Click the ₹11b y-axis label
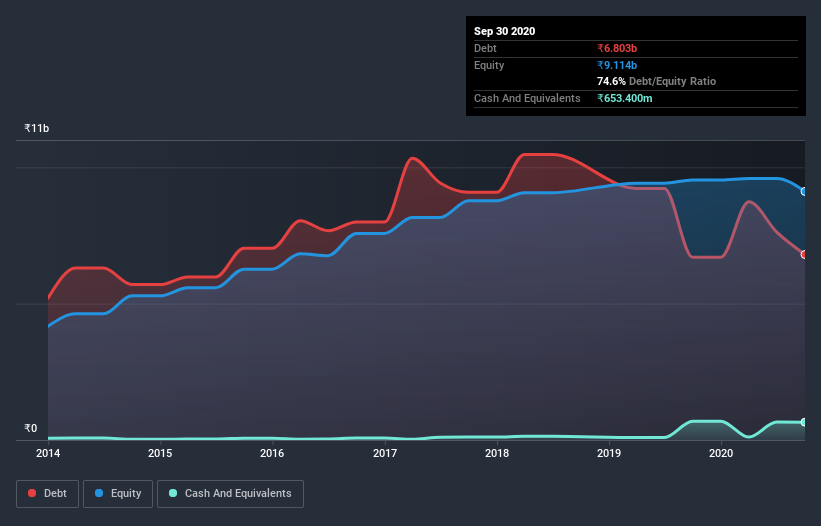The height and width of the screenshot is (526, 821). [x=37, y=128]
